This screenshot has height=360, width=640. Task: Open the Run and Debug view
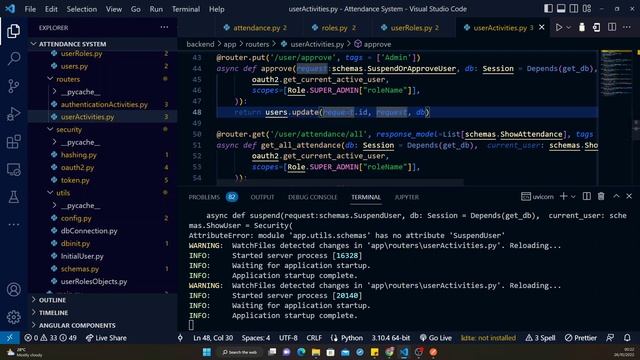(13, 114)
